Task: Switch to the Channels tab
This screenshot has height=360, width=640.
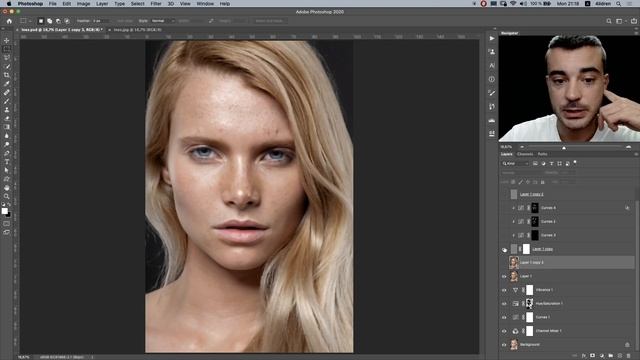Action: pos(525,154)
